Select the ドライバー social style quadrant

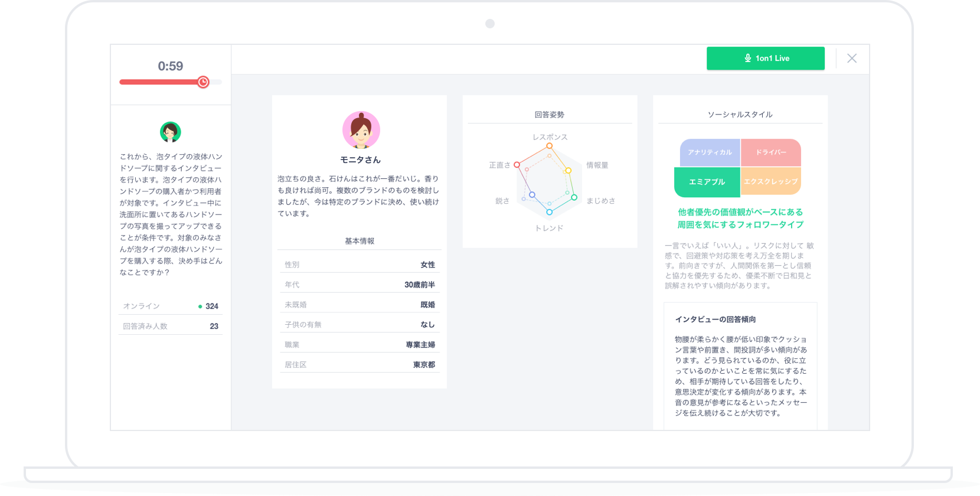(771, 152)
